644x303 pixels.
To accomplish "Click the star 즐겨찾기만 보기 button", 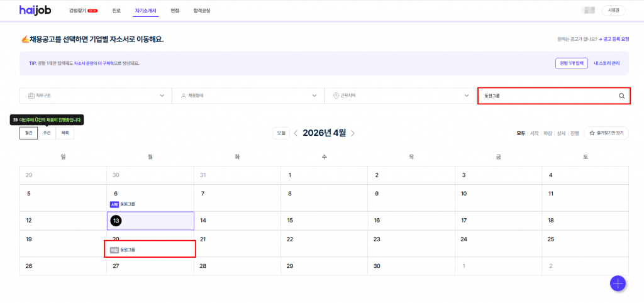I will click(606, 133).
